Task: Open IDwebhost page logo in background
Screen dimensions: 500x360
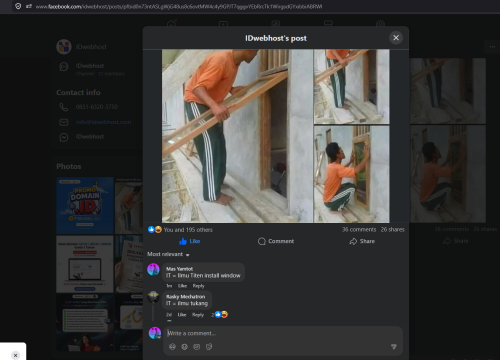Action: pyautogui.click(x=64, y=47)
